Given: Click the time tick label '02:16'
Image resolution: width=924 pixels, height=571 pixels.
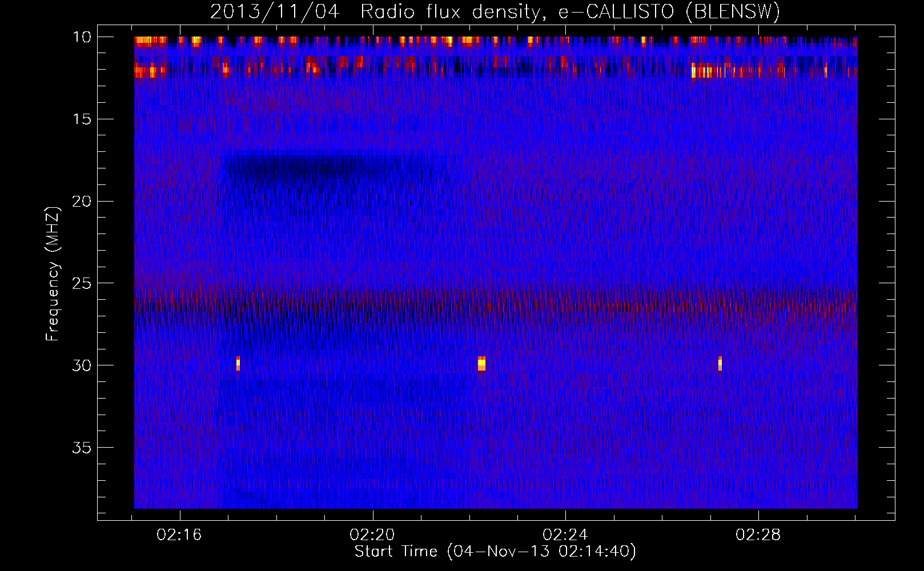Looking at the screenshot, I should (x=180, y=535).
